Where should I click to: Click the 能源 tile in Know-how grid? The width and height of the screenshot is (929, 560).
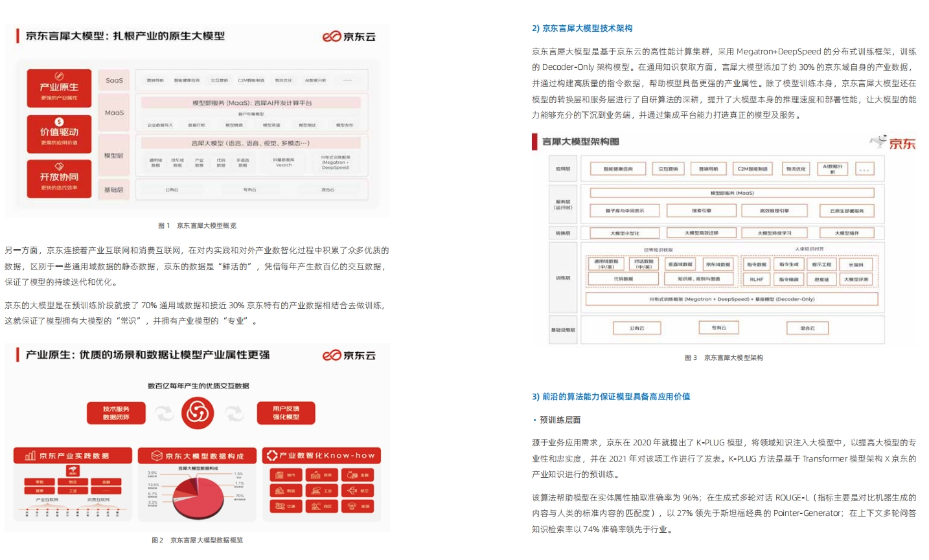coord(359,506)
